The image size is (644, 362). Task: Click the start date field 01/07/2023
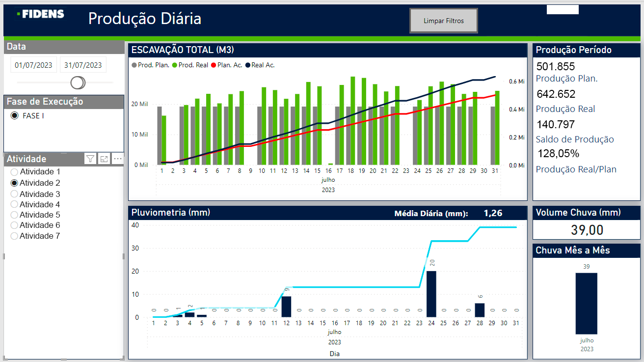34,65
